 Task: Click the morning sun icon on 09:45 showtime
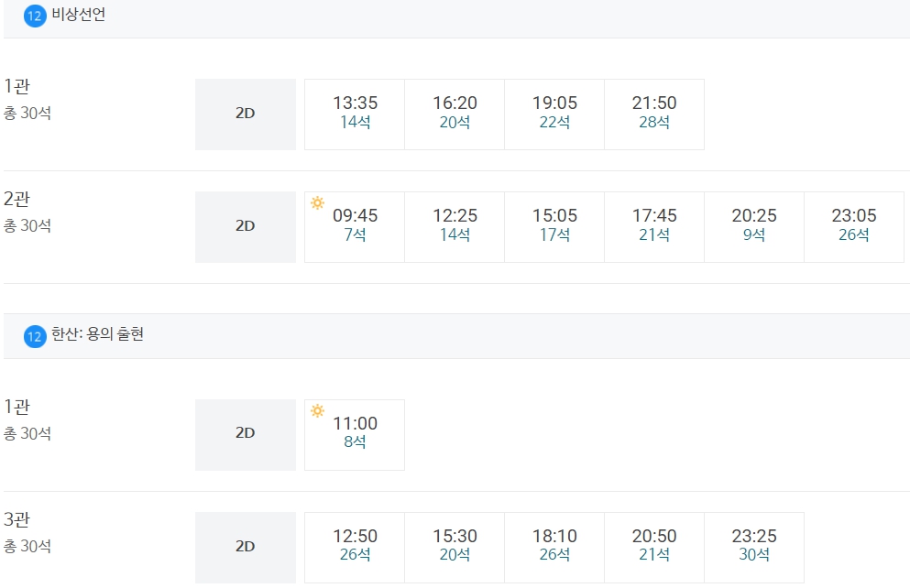(317, 203)
